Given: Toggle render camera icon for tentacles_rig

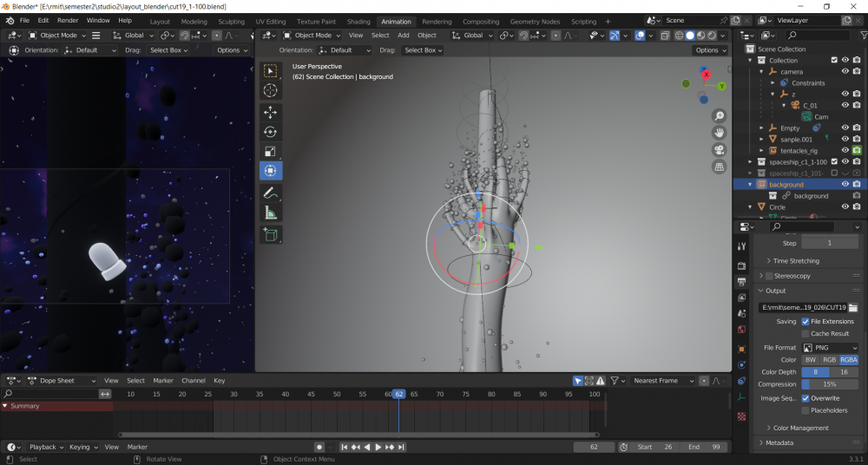Looking at the screenshot, I should tap(857, 150).
